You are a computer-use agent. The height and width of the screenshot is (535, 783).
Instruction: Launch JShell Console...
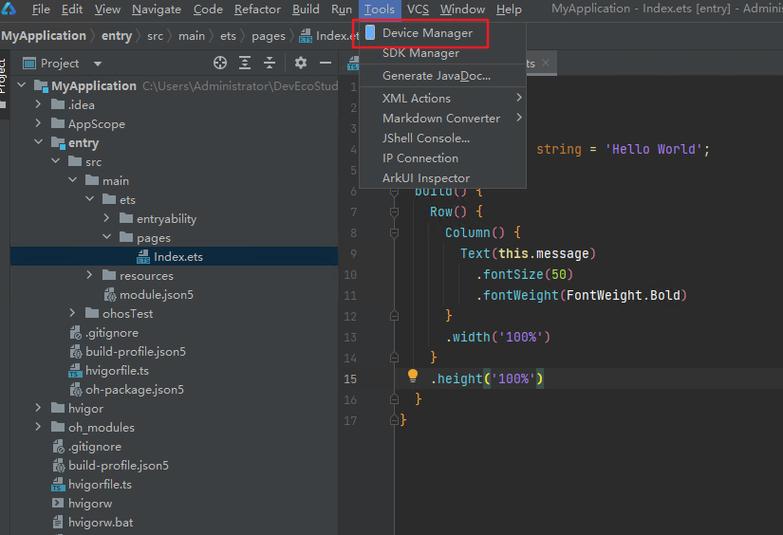425,138
